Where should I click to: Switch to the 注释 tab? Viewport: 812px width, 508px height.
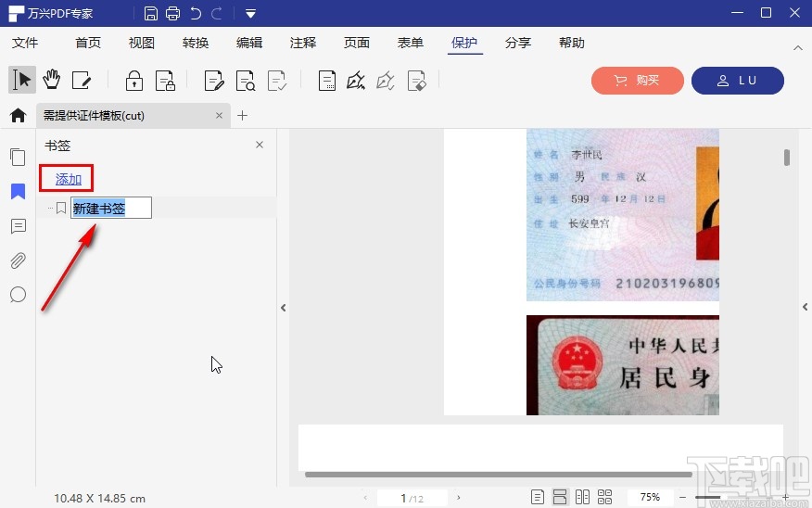tap(303, 43)
